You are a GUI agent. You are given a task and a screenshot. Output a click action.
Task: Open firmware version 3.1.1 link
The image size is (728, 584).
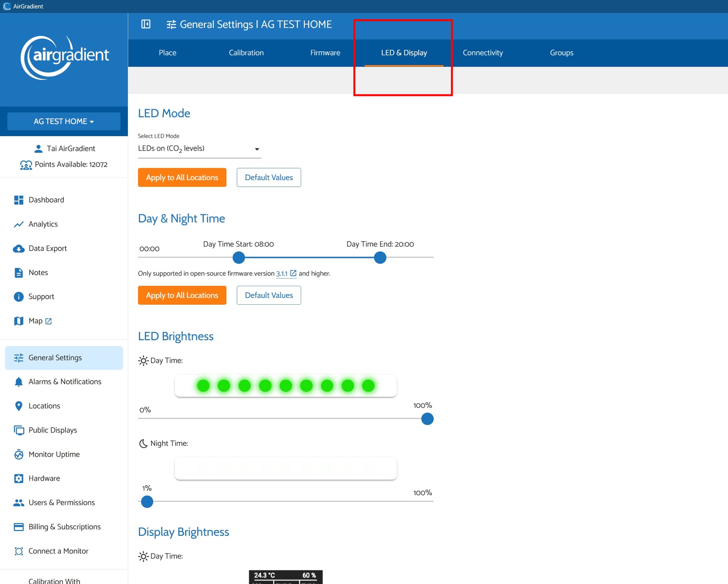click(x=282, y=274)
